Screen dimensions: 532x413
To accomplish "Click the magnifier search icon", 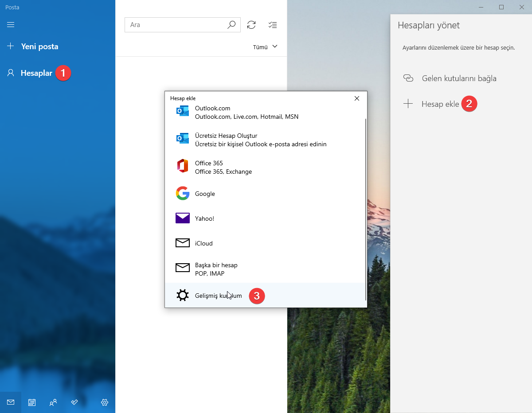I will [x=231, y=25].
